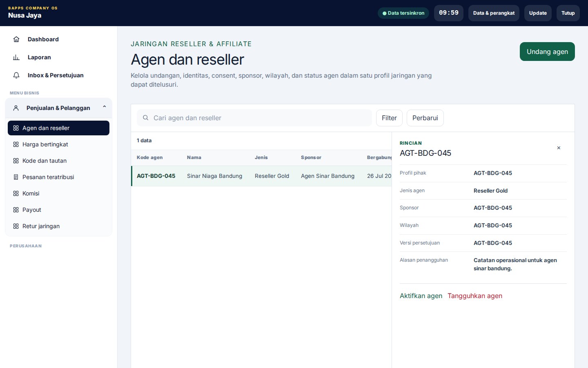The image size is (588, 368).
Task: Click the Perbarui button
Action: point(425,118)
